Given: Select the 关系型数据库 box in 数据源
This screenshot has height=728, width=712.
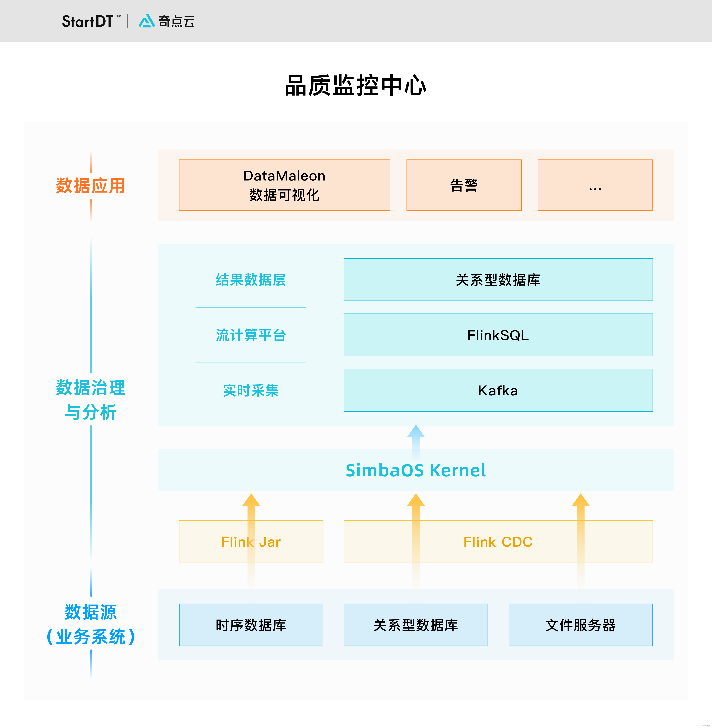Looking at the screenshot, I should pyautogui.click(x=416, y=625).
